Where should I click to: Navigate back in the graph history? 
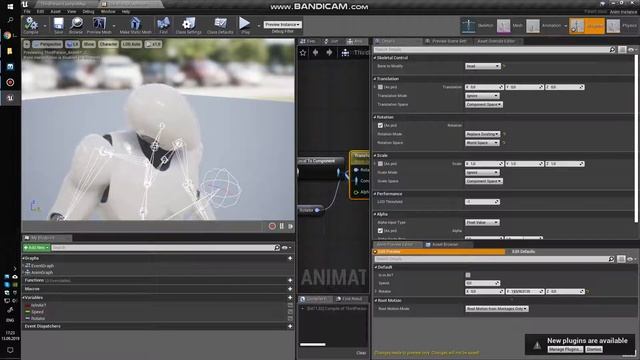pos(316,53)
